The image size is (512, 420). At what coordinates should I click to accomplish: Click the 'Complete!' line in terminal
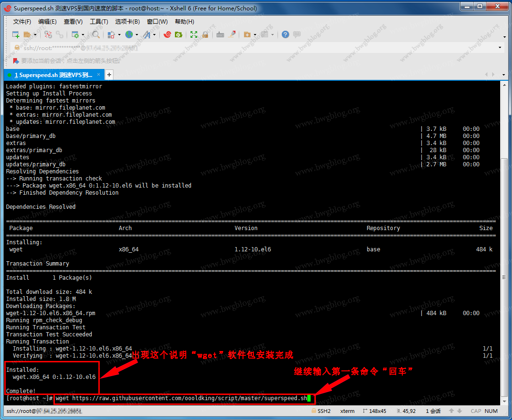click(21, 391)
